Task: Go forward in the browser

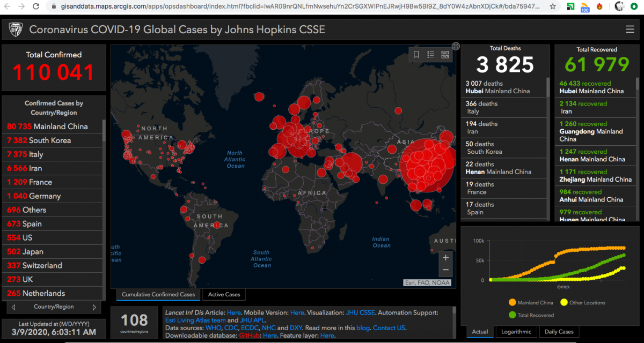Action: [x=21, y=7]
